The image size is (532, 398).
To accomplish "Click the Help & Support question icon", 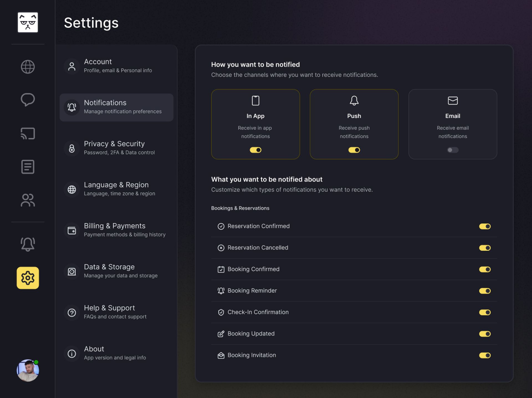I will pos(72,313).
